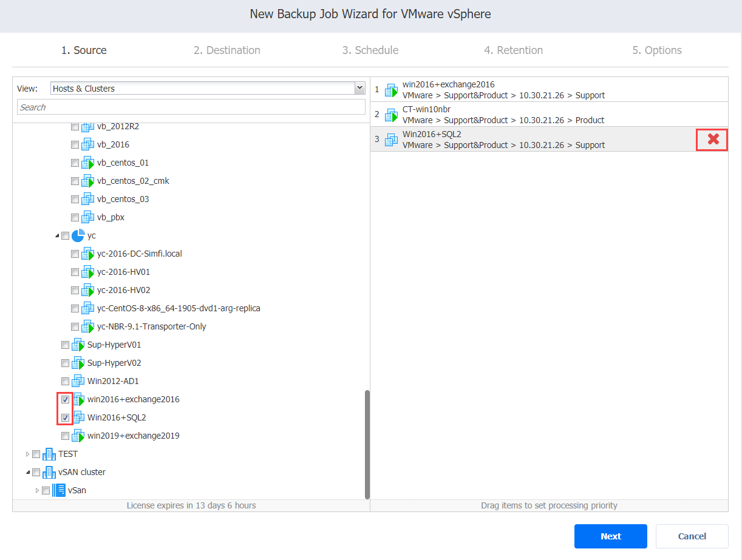Collapse the vSAN cluster node
742x560 pixels.
pos(28,472)
